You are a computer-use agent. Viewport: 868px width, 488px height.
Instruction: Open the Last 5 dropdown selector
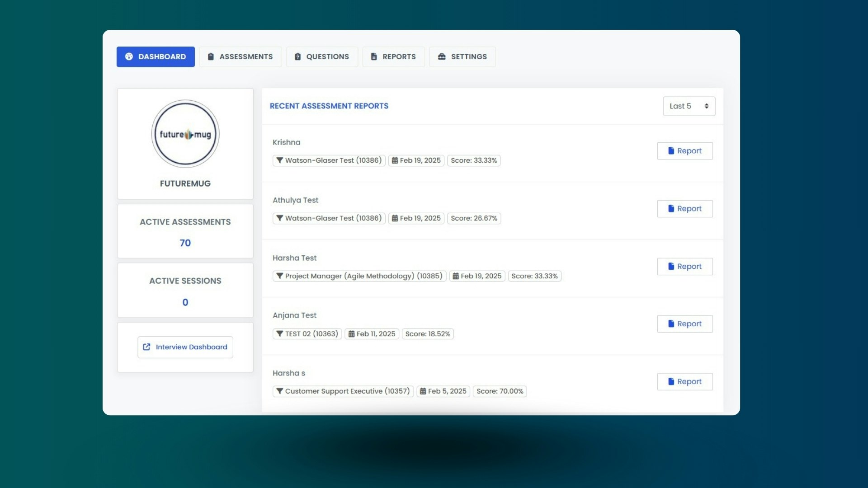688,106
